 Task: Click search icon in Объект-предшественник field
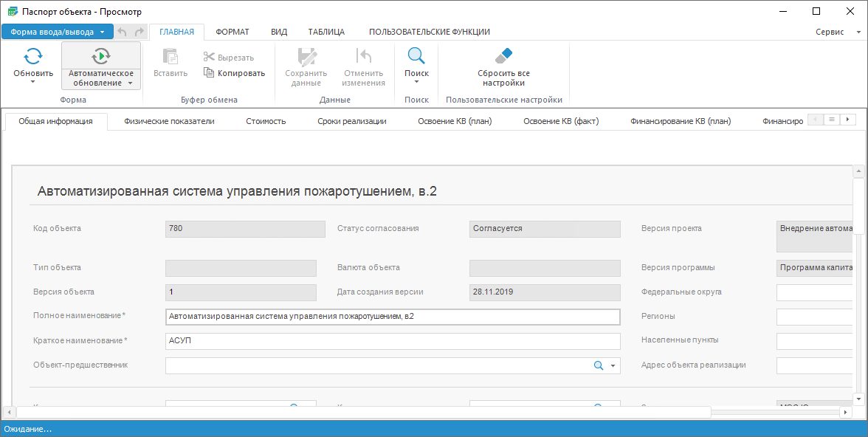point(599,365)
